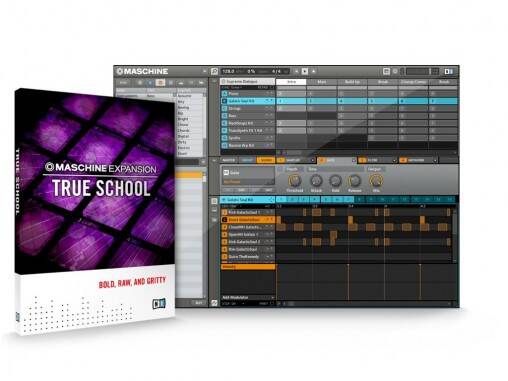
Task: Mute the Bass group
Action: (x=267, y=116)
